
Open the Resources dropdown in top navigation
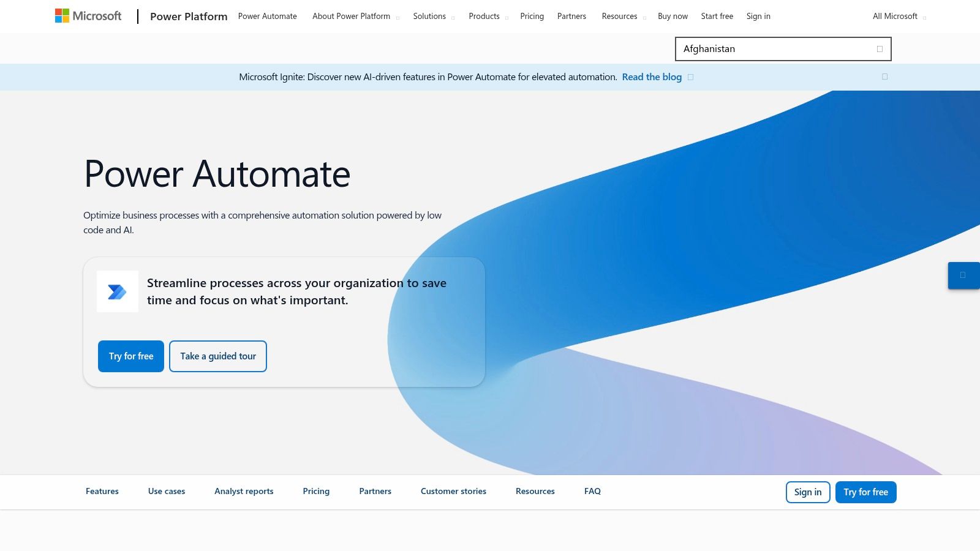pyautogui.click(x=623, y=17)
